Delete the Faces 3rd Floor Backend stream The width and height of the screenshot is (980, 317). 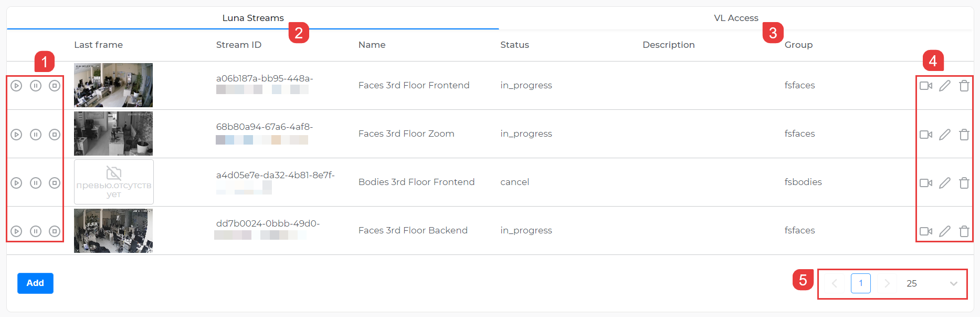tap(964, 231)
